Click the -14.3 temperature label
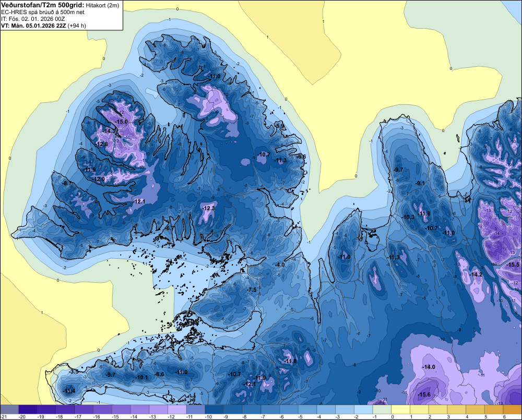522x420 pixels. (x=109, y=131)
